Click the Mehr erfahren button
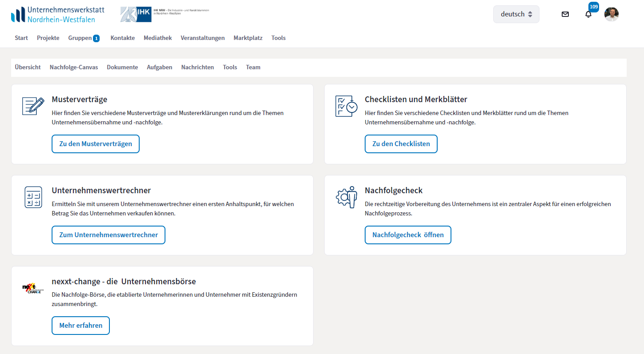This screenshot has width=644, height=354. pyautogui.click(x=81, y=326)
